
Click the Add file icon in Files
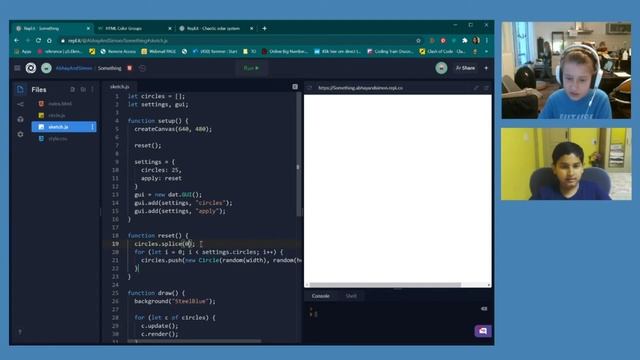pyautogui.click(x=72, y=89)
